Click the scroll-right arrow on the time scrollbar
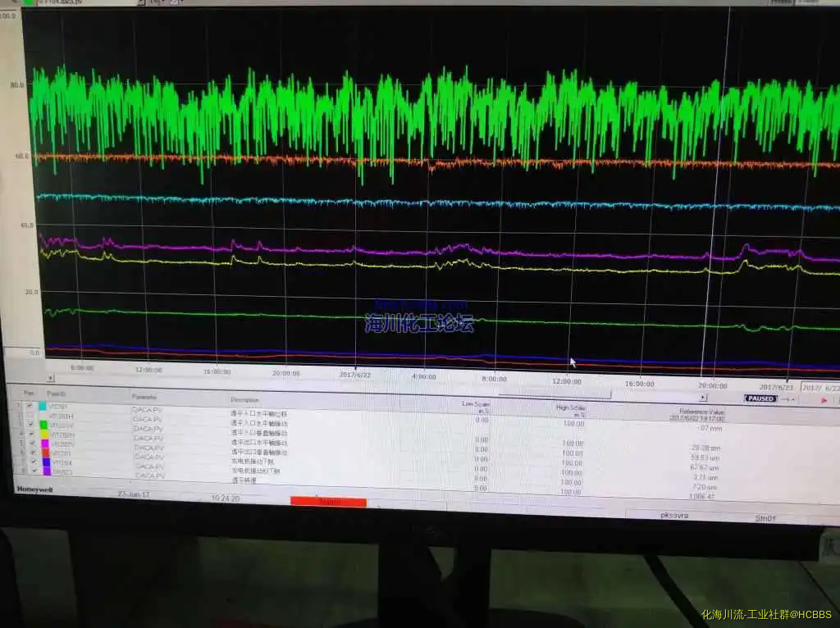 pos(701,398)
